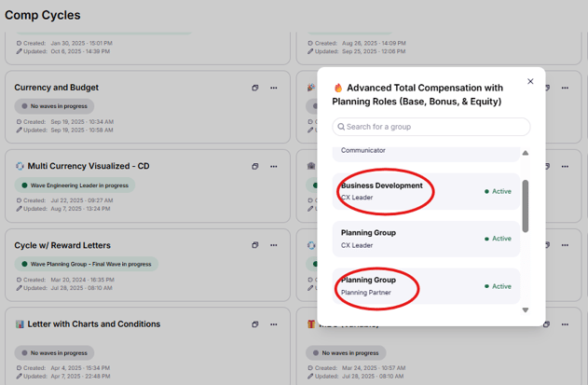Open the Currency and Budget cycle title
The height and width of the screenshot is (385, 588).
click(56, 88)
